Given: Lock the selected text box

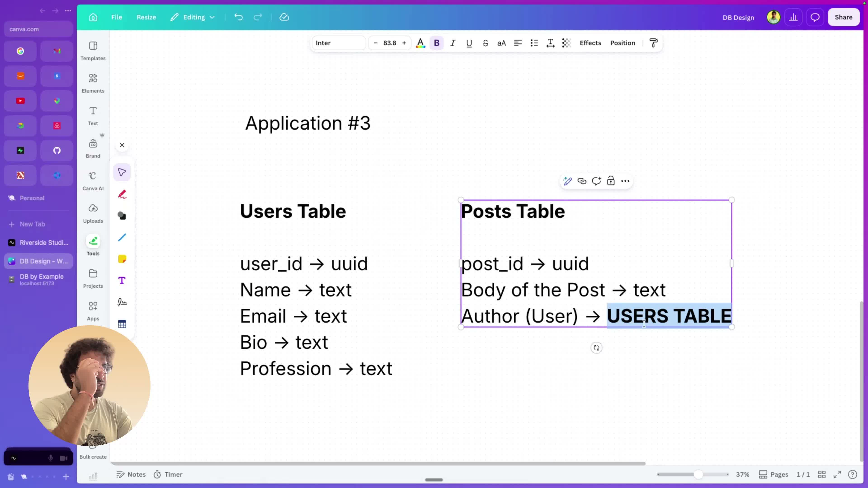Looking at the screenshot, I should coord(611,181).
